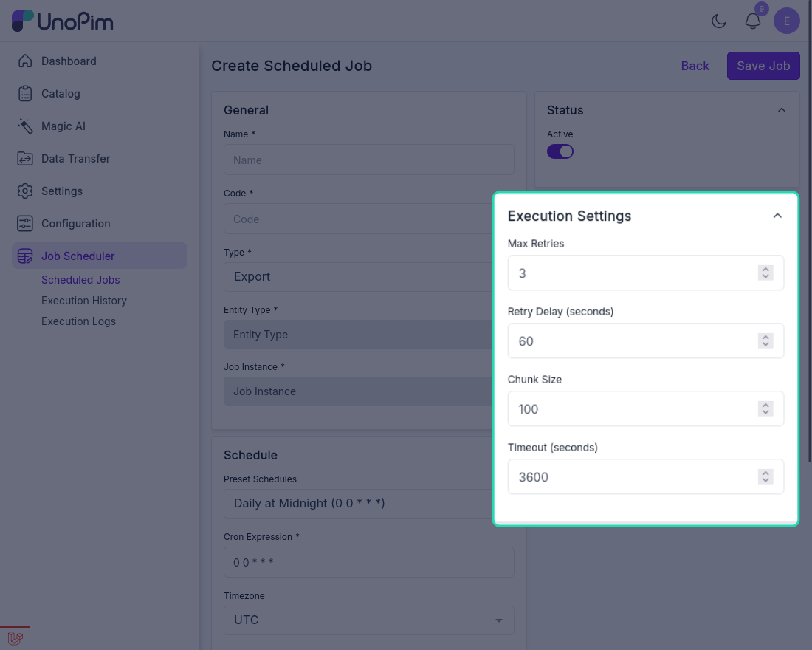Image resolution: width=812 pixels, height=650 pixels.
Task: Click the Execution Settings title text
Action: pyautogui.click(x=569, y=216)
